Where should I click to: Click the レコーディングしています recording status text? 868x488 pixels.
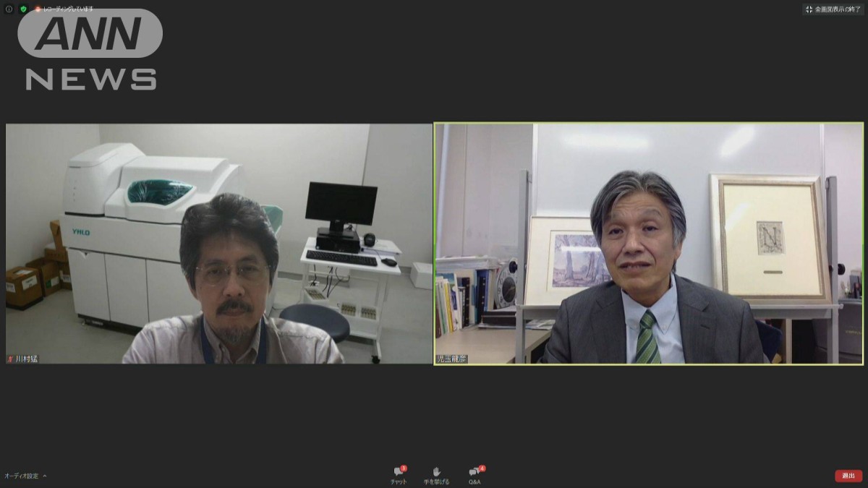(68, 9)
